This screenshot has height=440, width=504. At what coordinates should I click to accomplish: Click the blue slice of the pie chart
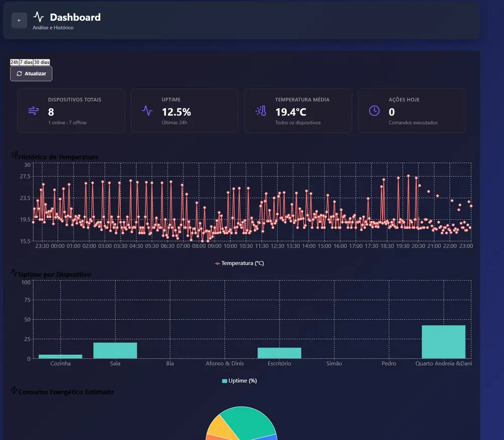(265, 437)
